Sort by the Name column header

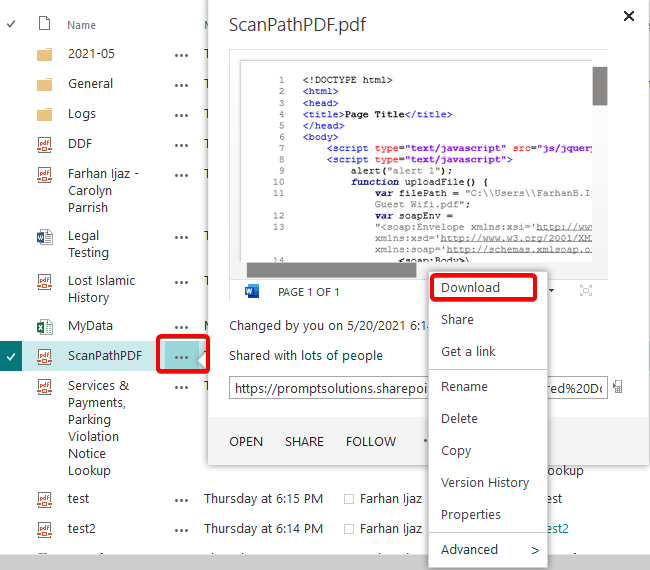coord(82,25)
